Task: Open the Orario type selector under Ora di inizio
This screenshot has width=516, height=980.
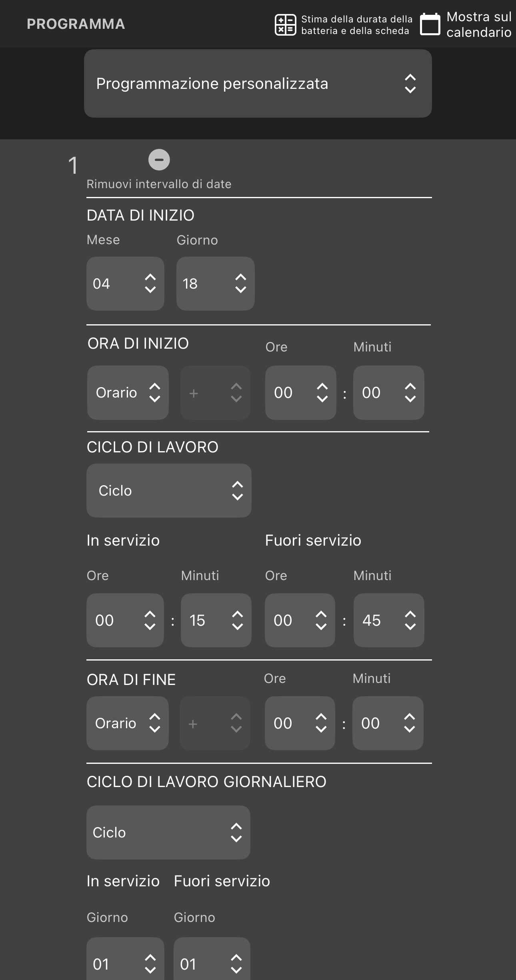Action: tap(128, 393)
